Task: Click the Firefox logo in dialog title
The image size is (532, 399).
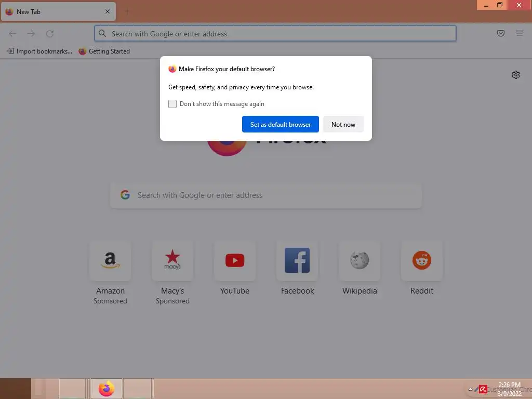Action: point(172,69)
